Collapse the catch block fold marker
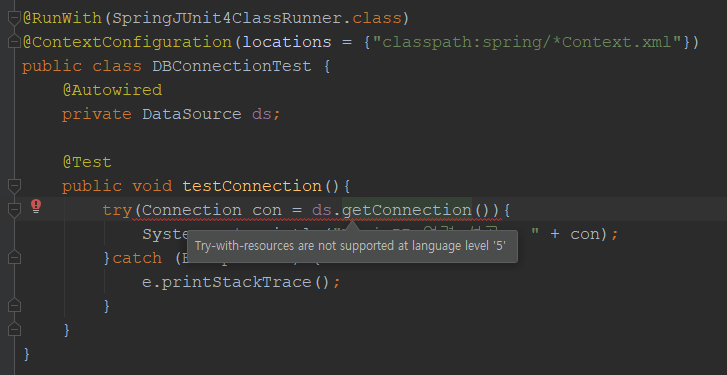The image size is (727, 375). (x=14, y=258)
